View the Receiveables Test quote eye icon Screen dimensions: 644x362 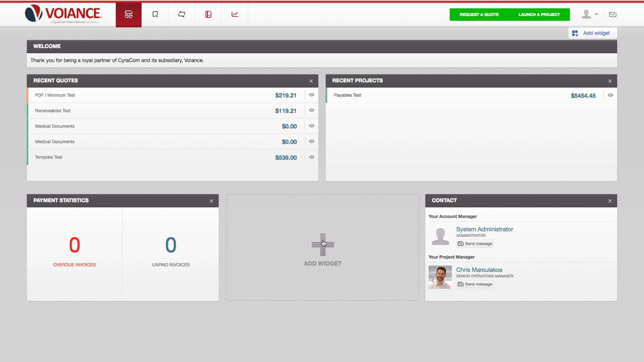312,110
